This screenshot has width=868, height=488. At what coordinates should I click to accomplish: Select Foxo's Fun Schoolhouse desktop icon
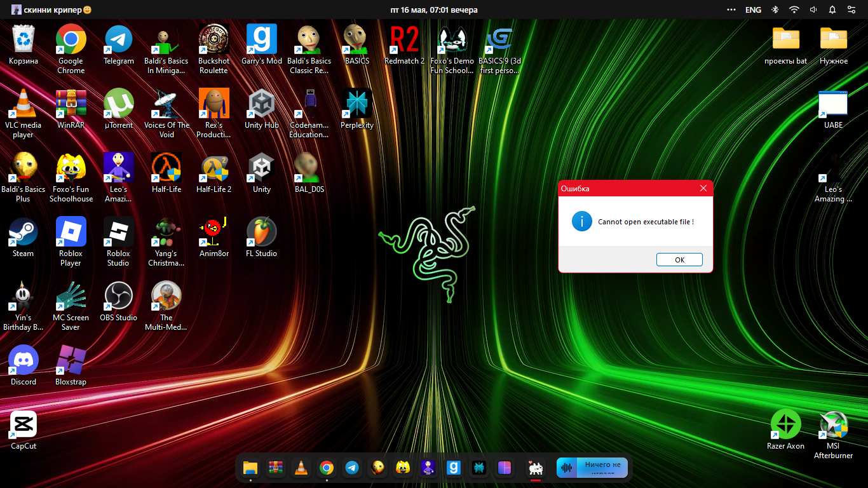pyautogui.click(x=71, y=177)
